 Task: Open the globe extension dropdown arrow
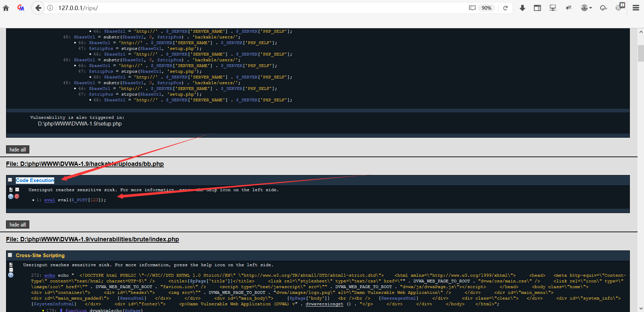point(590,8)
